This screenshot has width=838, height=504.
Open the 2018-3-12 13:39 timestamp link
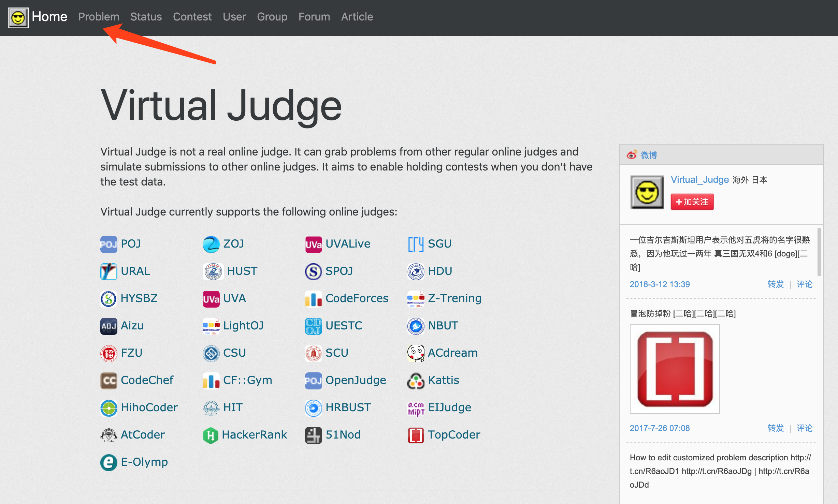[x=660, y=284]
